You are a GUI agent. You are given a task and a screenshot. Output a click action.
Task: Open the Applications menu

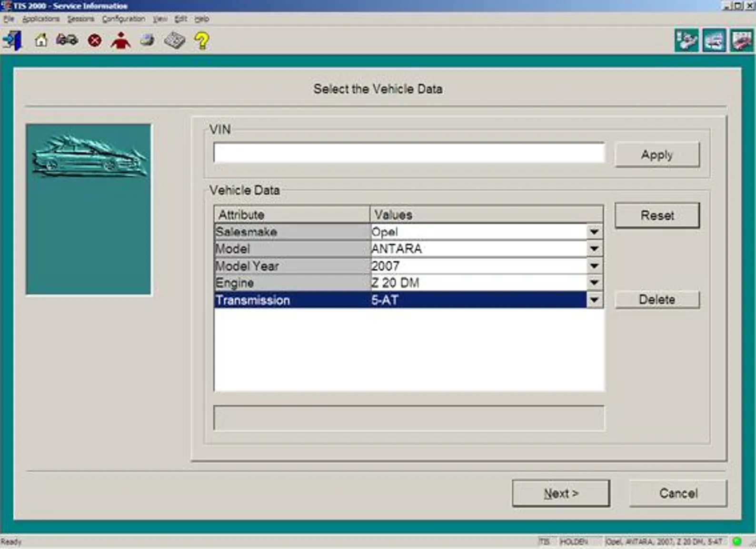[x=41, y=19]
